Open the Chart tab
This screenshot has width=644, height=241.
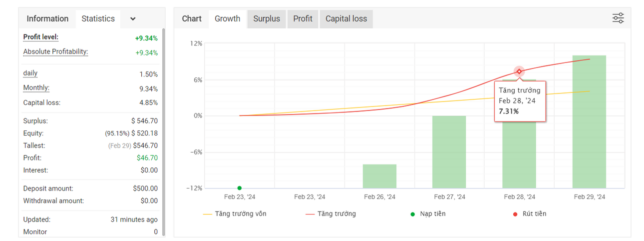192,18
